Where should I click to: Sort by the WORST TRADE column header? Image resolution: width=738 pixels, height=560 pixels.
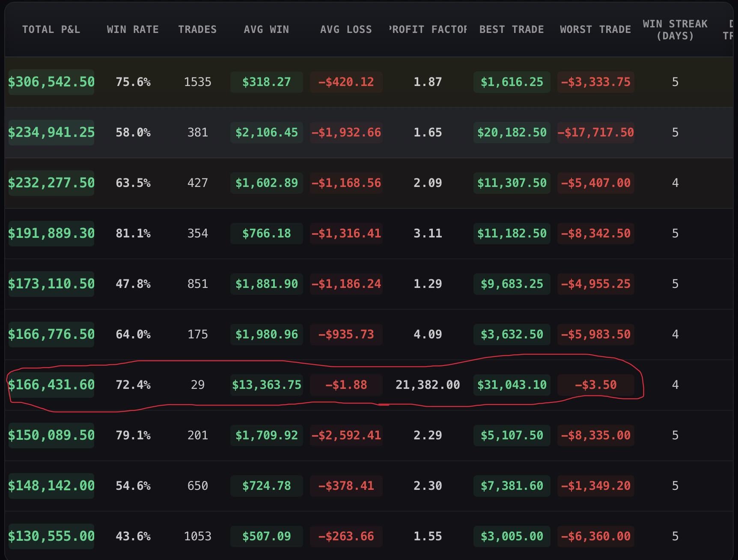[x=595, y=29]
